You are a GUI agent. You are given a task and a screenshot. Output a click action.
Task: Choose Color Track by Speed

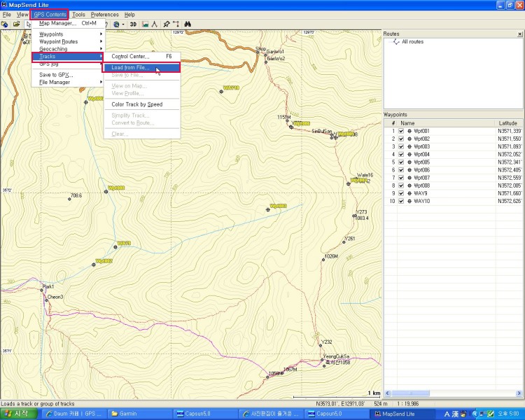click(x=141, y=104)
